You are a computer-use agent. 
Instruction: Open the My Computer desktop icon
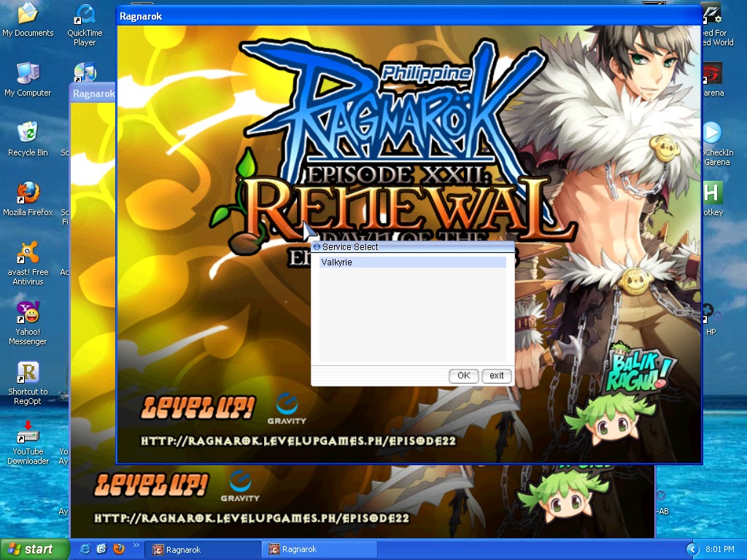click(28, 80)
